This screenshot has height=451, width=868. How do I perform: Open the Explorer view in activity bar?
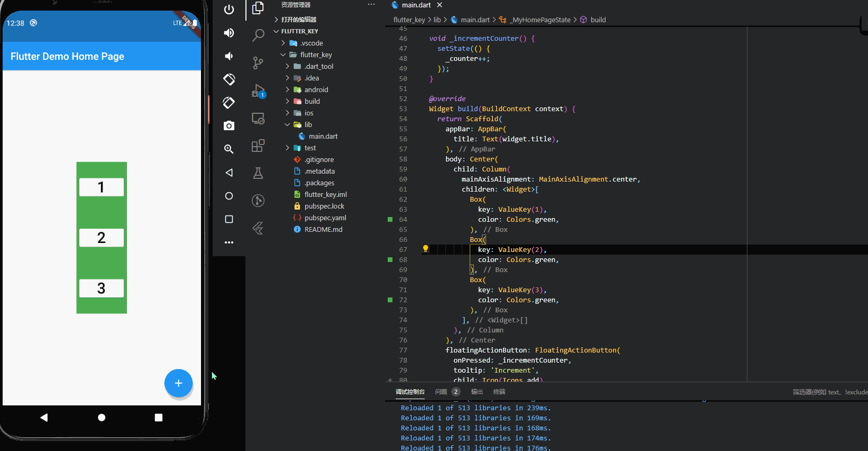[258, 8]
